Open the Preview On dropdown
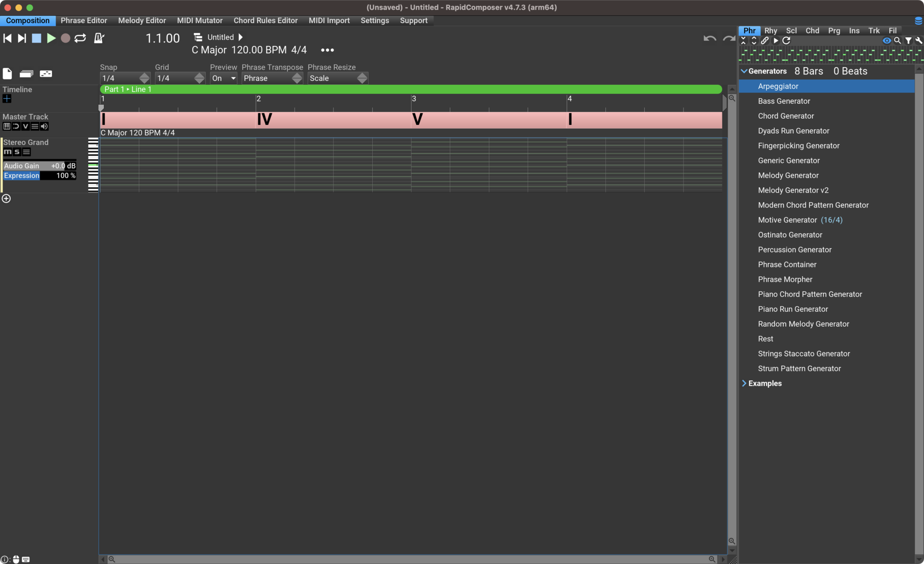 (x=224, y=78)
